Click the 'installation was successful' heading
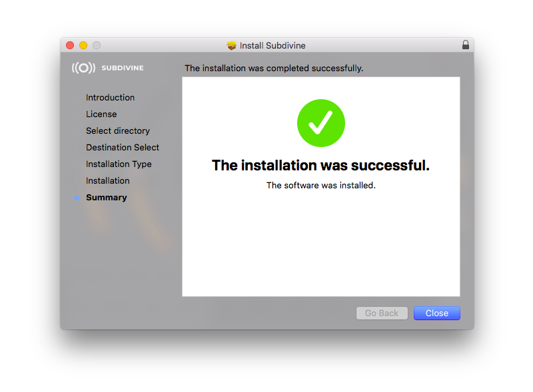This screenshot has height=392, width=533. pos(320,166)
